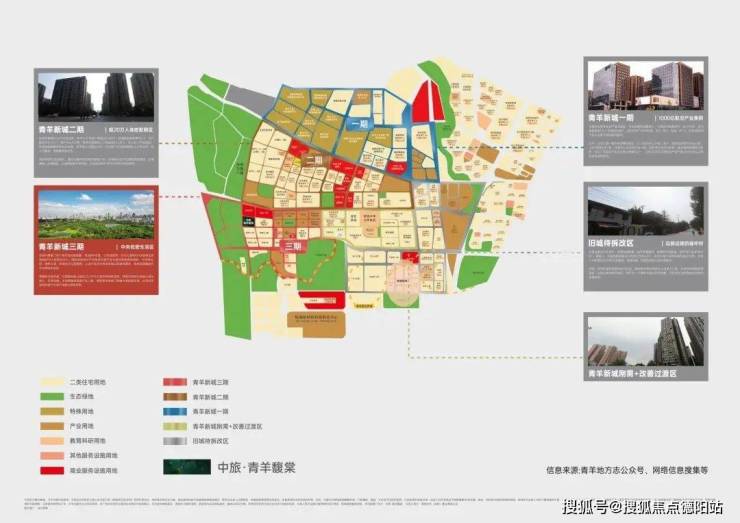This screenshot has width=740, height=523.
Task: Click the 三期 red label on map
Action: click(x=292, y=245)
